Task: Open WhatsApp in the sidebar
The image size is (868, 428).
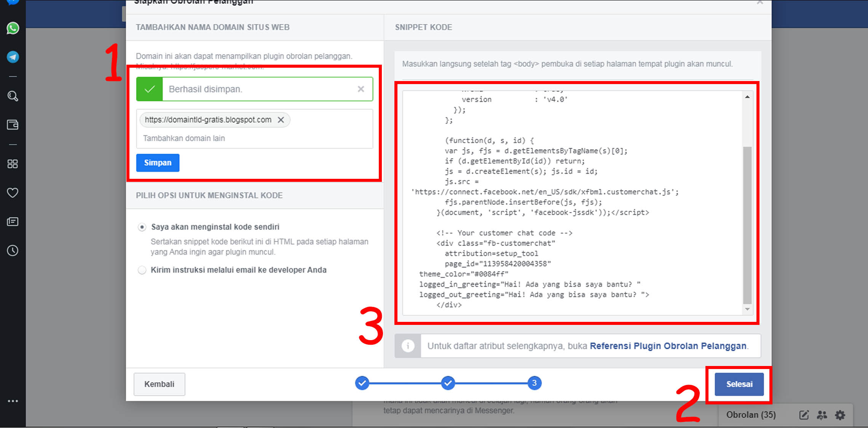Action: coord(13,28)
